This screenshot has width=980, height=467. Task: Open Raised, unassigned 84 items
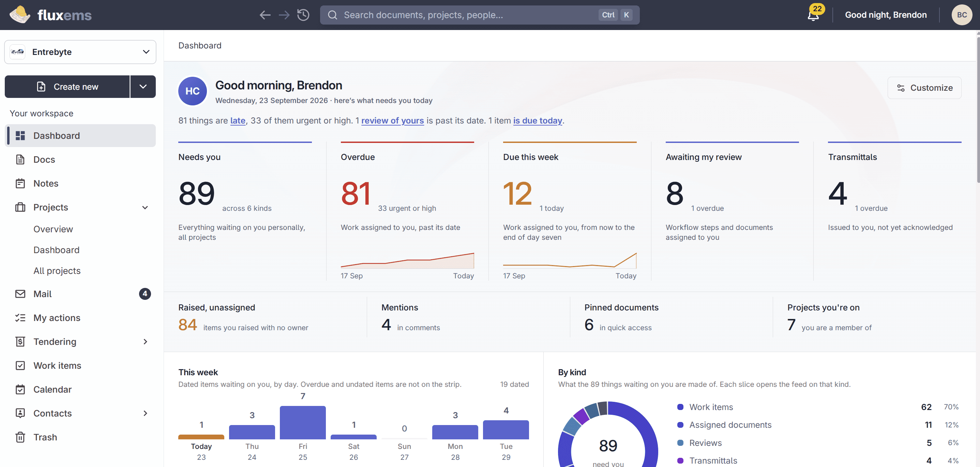266,318
